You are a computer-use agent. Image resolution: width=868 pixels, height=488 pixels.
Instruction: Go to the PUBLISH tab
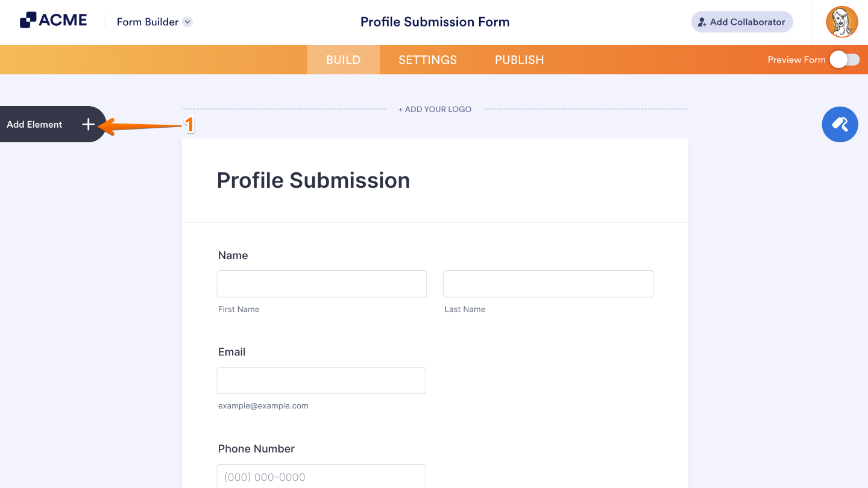click(519, 60)
